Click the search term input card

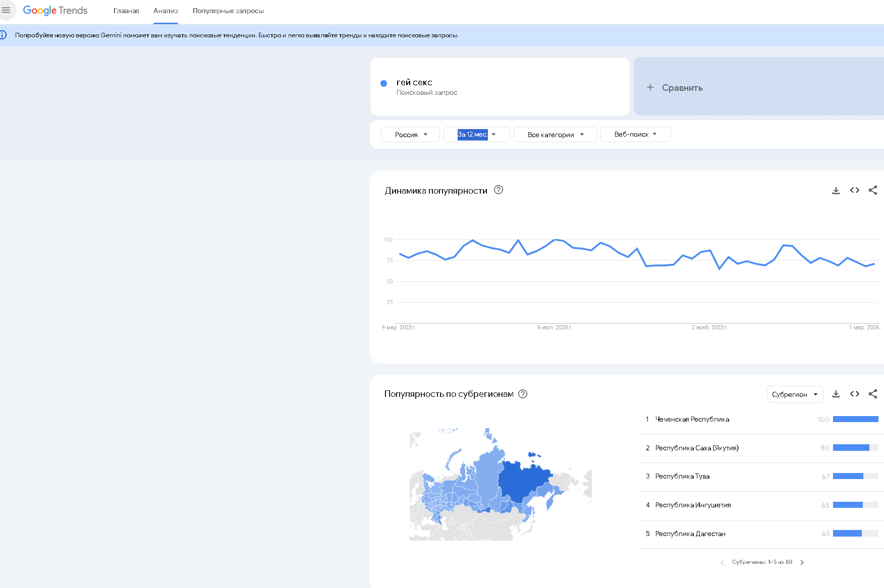[500, 87]
